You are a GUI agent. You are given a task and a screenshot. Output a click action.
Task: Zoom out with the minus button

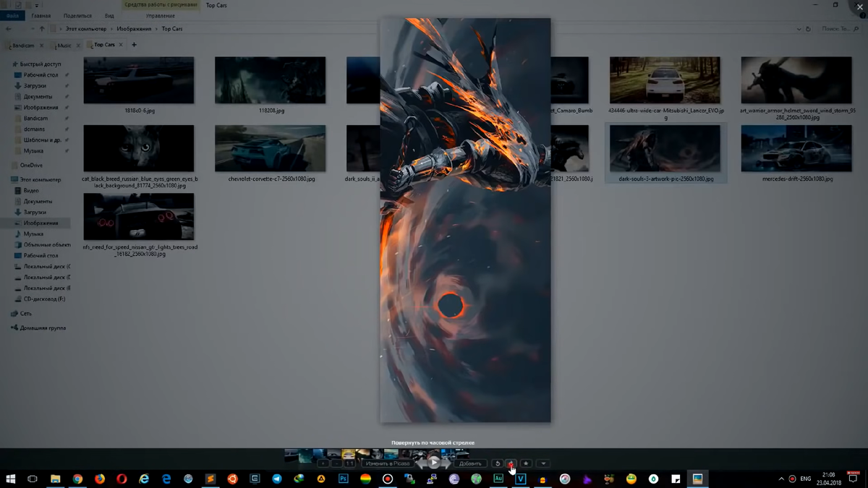pyautogui.click(x=336, y=463)
